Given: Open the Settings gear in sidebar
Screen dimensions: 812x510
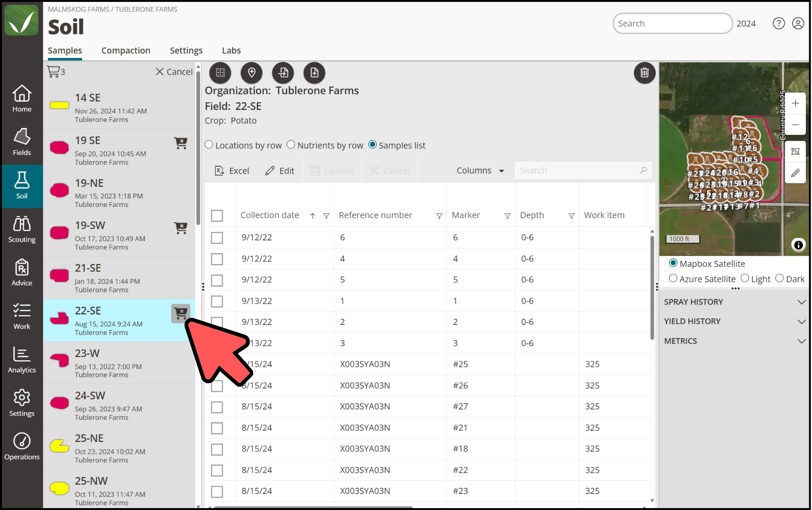Looking at the screenshot, I should click(x=22, y=404).
